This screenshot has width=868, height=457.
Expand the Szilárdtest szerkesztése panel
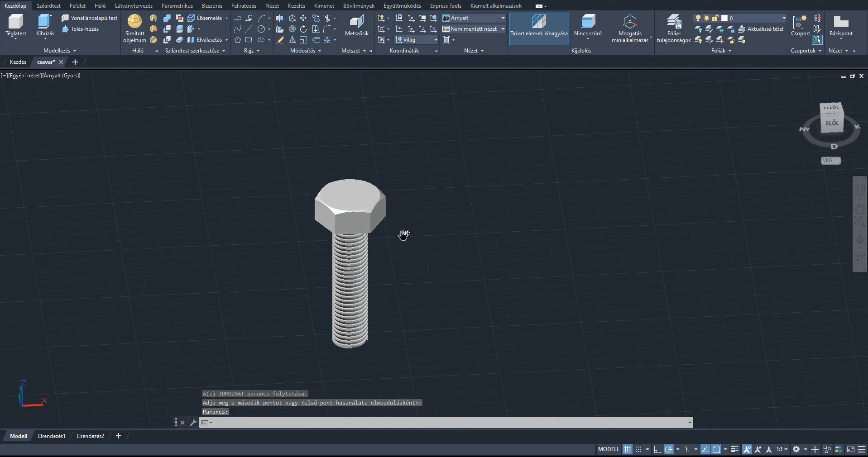pos(195,51)
